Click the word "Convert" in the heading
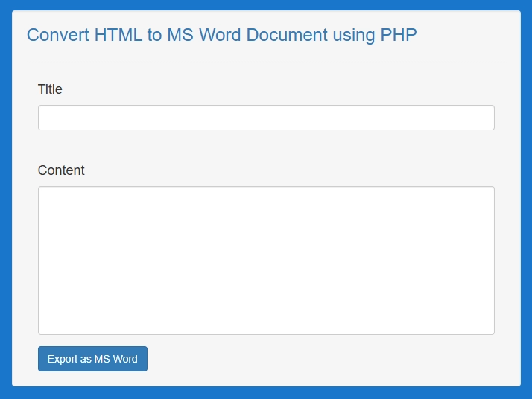532x399 pixels. pos(58,35)
